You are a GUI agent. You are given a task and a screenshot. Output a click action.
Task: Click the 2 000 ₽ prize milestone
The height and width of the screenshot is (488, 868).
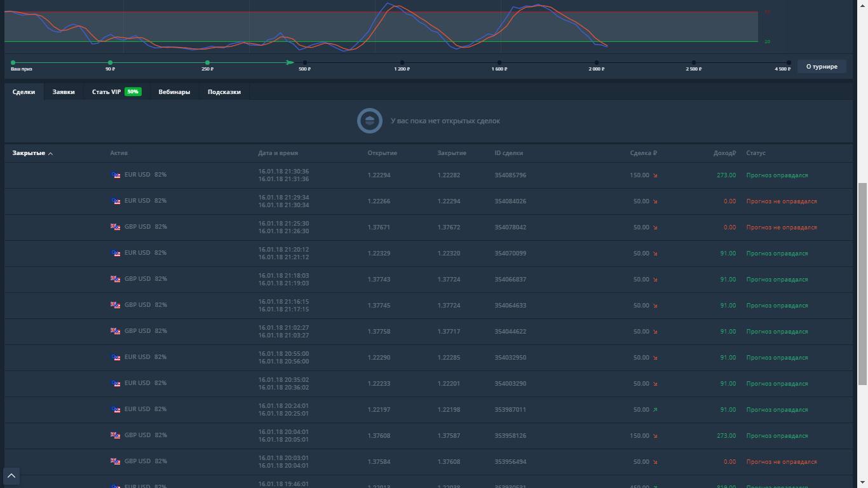(x=596, y=62)
